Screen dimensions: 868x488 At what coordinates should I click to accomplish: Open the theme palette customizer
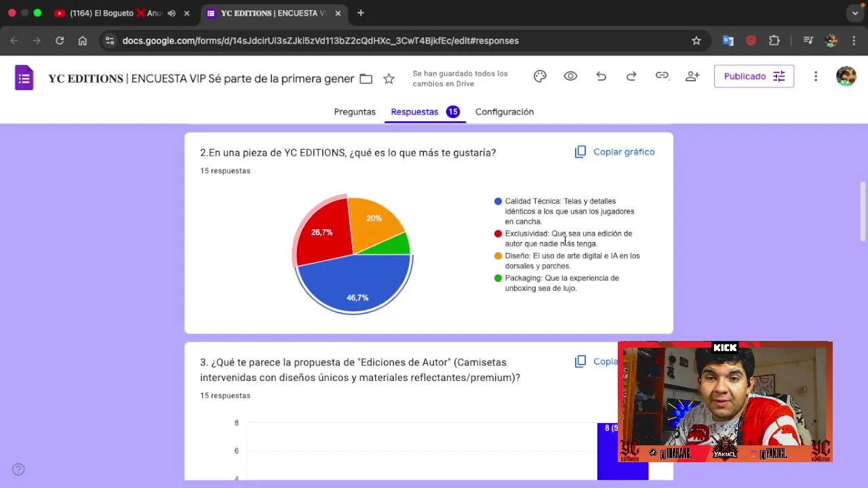[x=540, y=77]
